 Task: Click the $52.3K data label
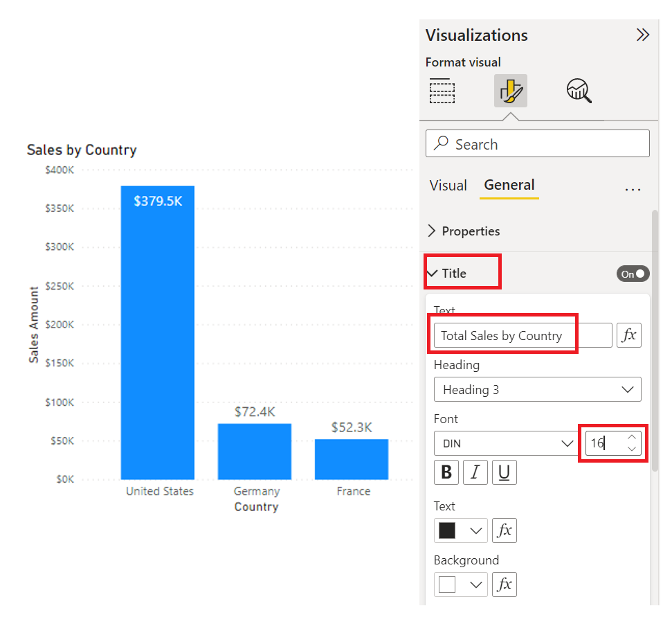[x=352, y=427]
